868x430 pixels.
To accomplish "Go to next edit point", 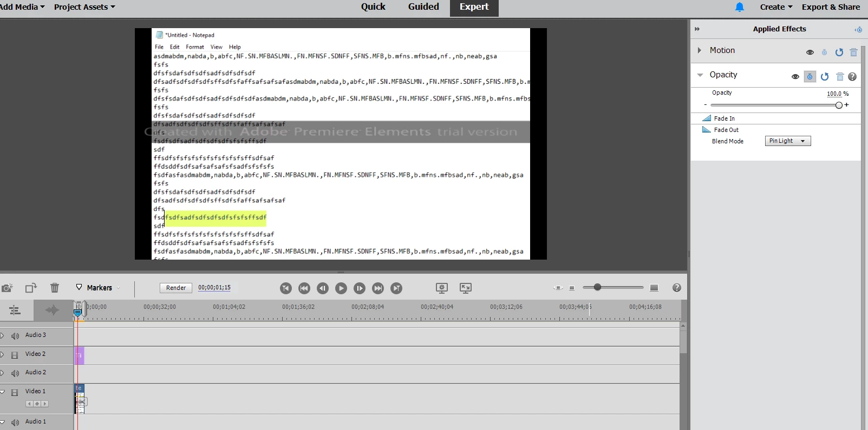I will point(378,288).
